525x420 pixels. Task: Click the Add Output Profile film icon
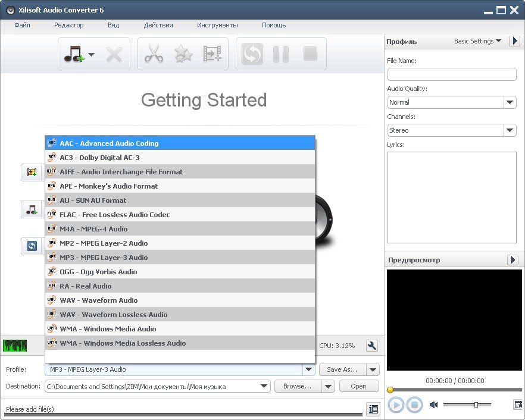pos(212,55)
